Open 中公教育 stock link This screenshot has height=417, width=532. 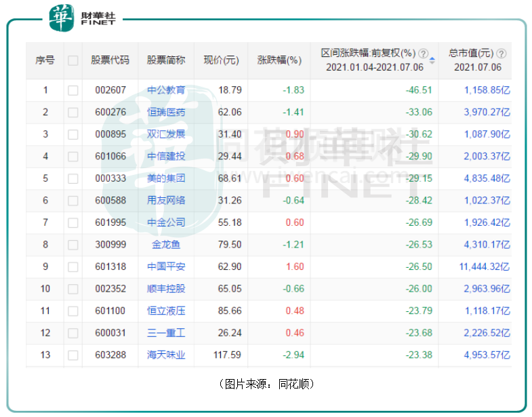coord(166,90)
